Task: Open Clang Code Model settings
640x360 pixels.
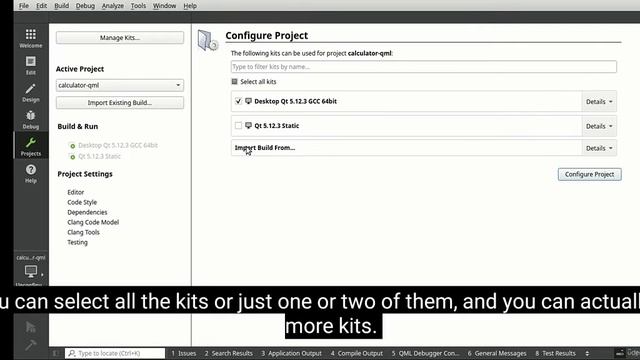Action: (x=93, y=222)
